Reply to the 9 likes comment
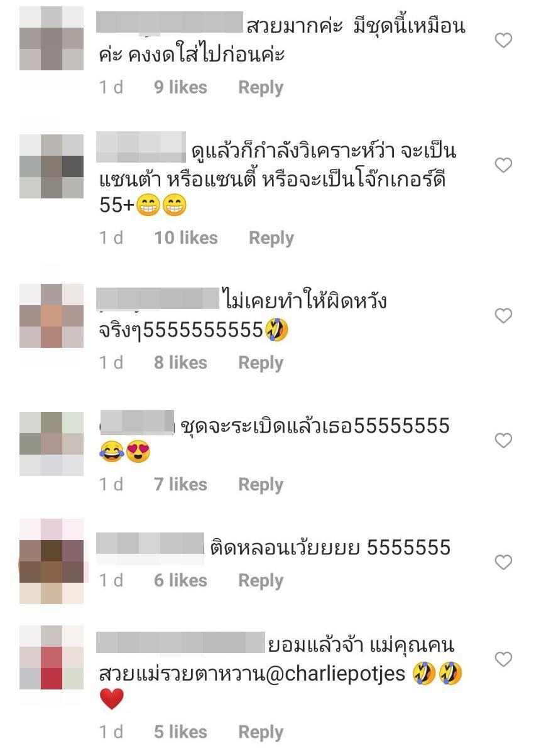The width and height of the screenshot is (546, 756). 261,88
